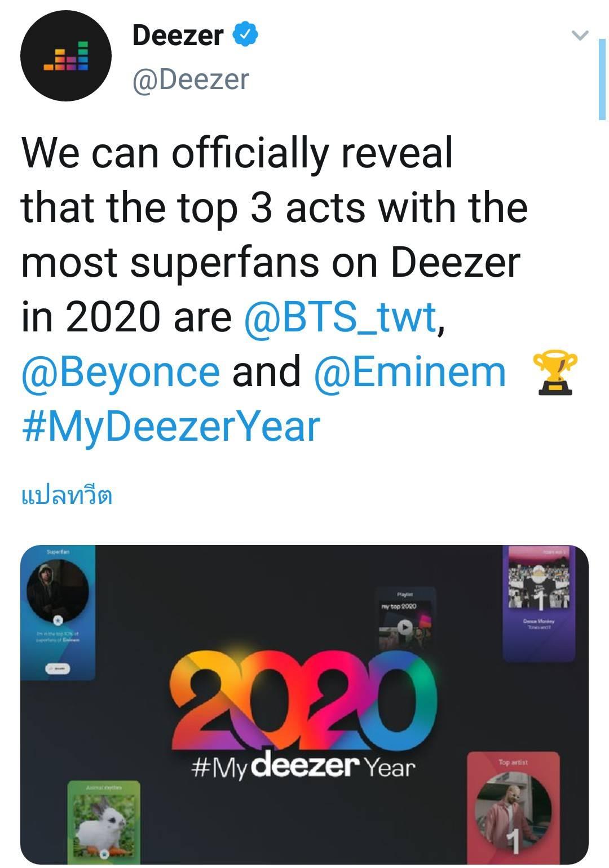Click the blue verified badge
Viewport: 609px width, 868px height.
[x=246, y=35]
